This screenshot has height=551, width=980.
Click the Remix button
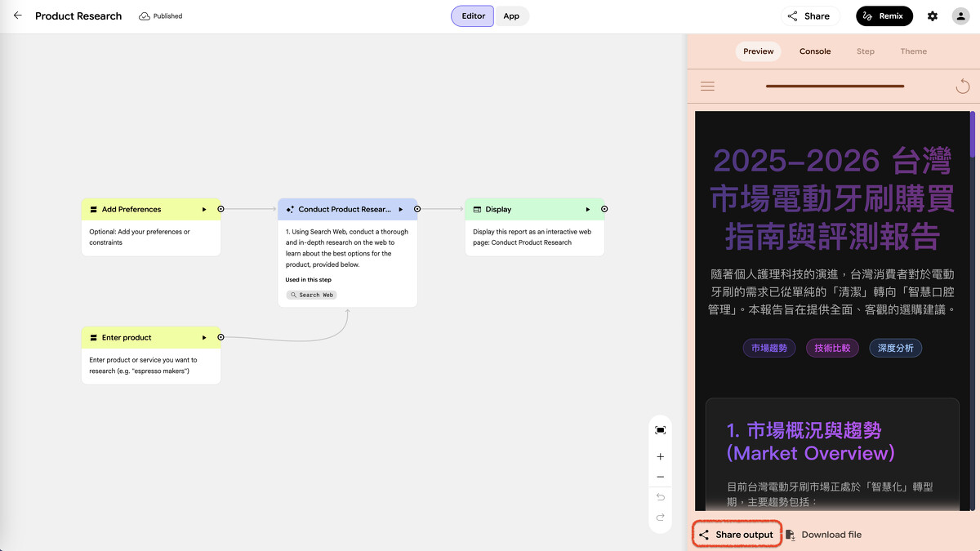[884, 16]
